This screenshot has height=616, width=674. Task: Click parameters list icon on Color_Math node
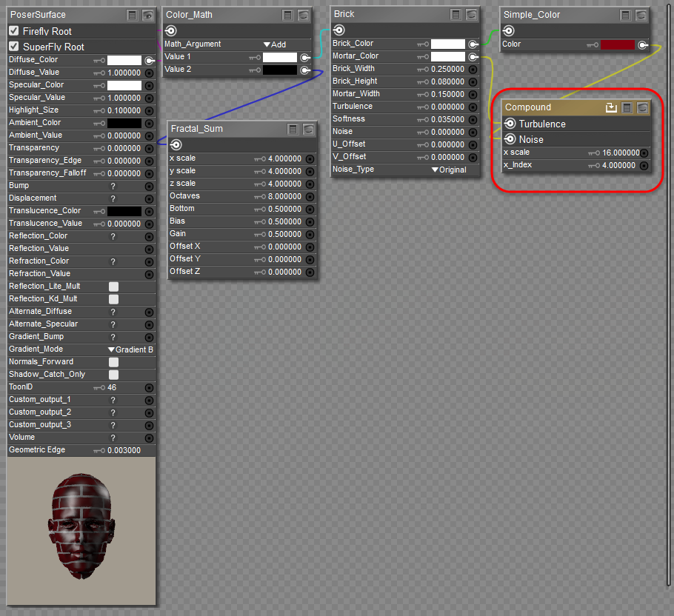(290, 15)
